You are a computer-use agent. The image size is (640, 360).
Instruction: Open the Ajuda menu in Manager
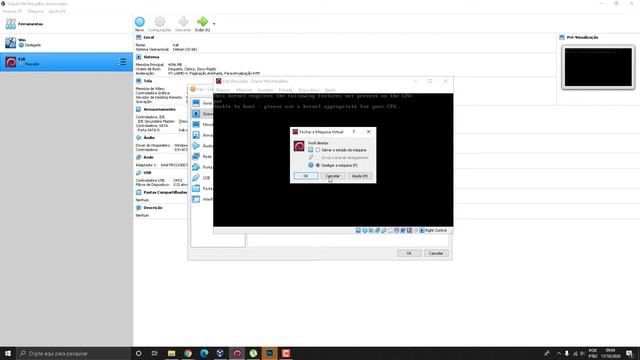click(x=57, y=11)
